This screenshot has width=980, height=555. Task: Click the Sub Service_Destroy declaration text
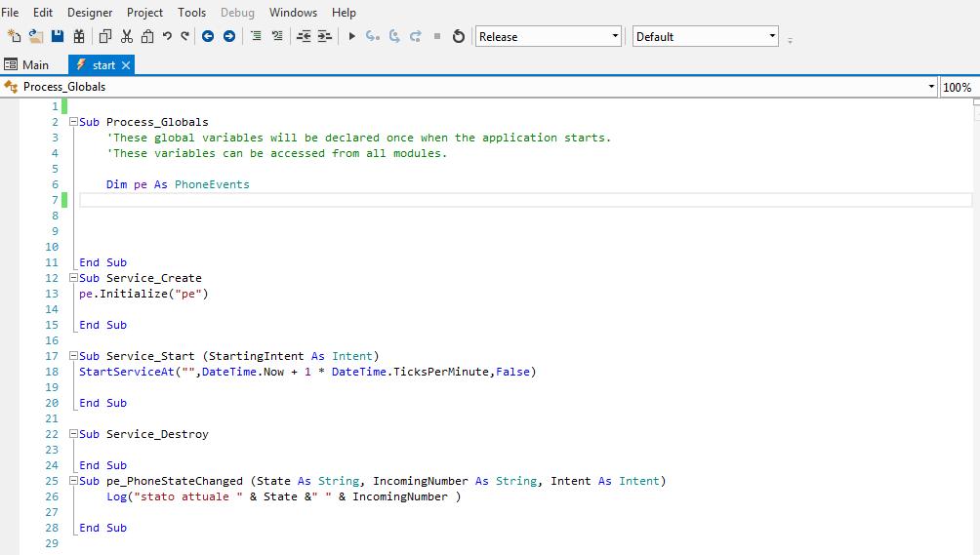tap(143, 434)
